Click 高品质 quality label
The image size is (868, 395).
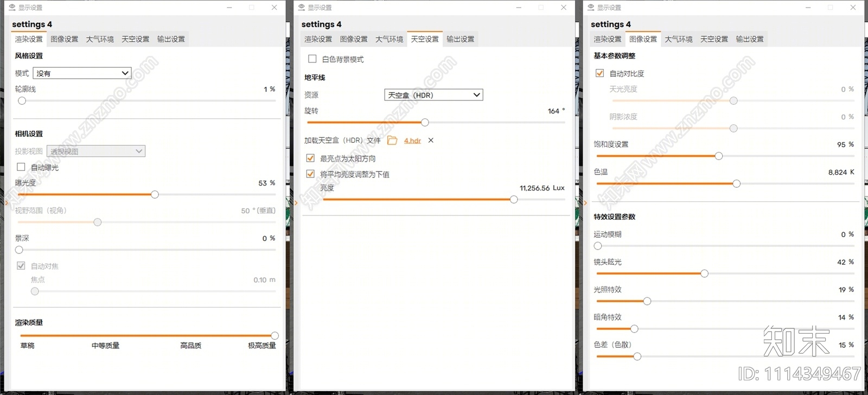click(191, 346)
